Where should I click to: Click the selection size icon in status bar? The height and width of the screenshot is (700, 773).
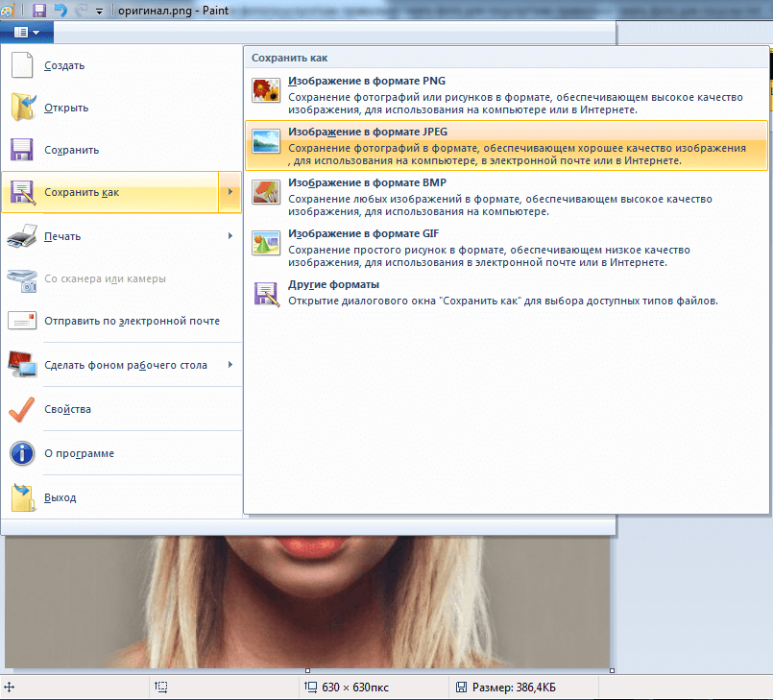[x=160, y=687]
